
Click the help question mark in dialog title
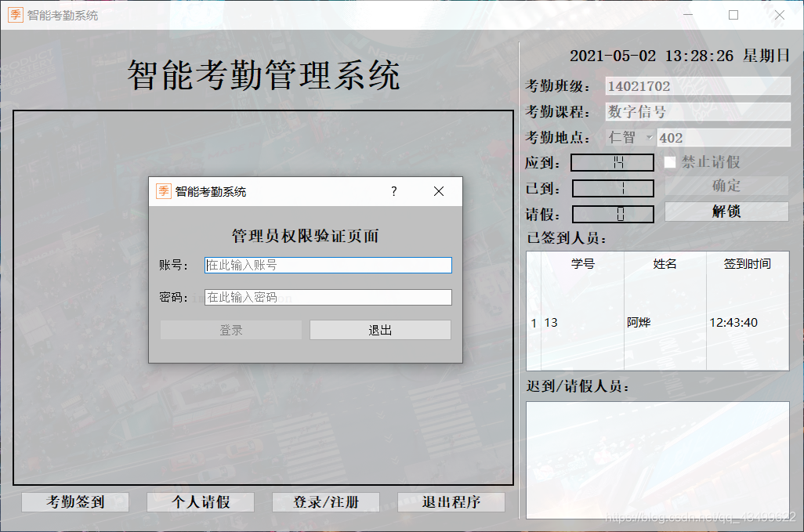coord(394,191)
